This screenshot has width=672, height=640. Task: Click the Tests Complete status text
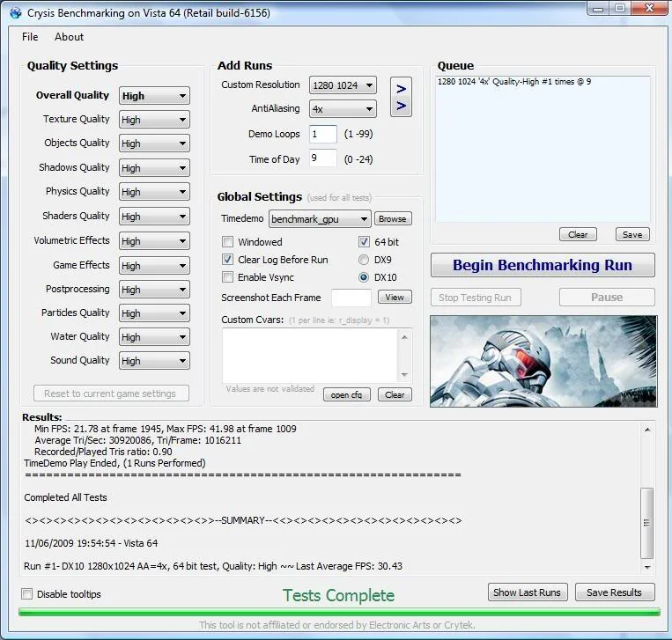pyautogui.click(x=338, y=595)
